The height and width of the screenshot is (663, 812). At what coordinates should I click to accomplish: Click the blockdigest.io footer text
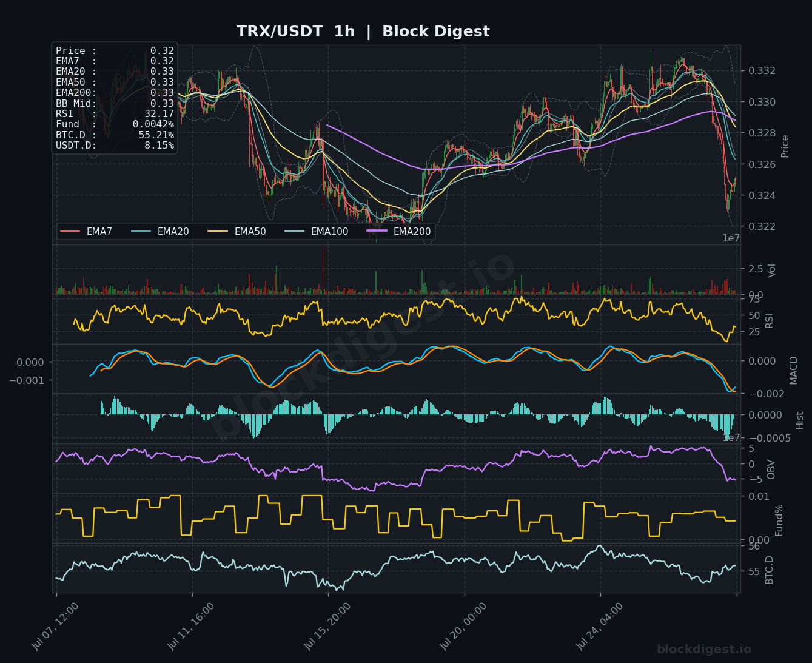(x=704, y=650)
